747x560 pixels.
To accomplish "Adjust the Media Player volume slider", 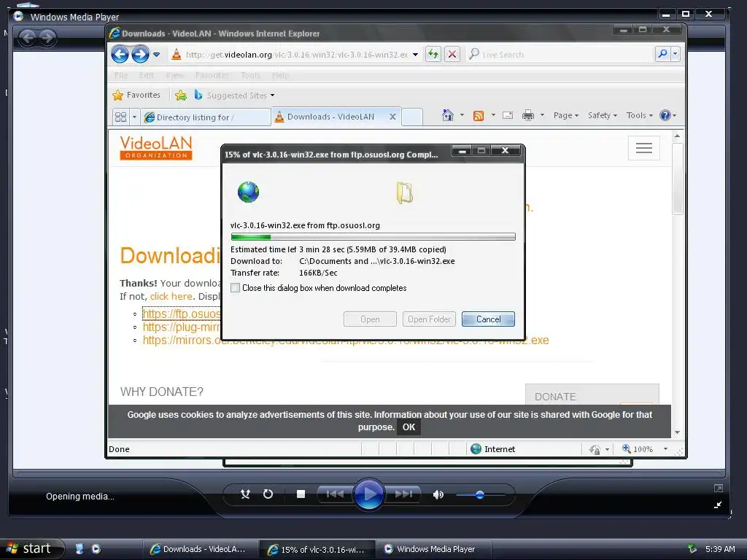I will pyautogui.click(x=480, y=495).
